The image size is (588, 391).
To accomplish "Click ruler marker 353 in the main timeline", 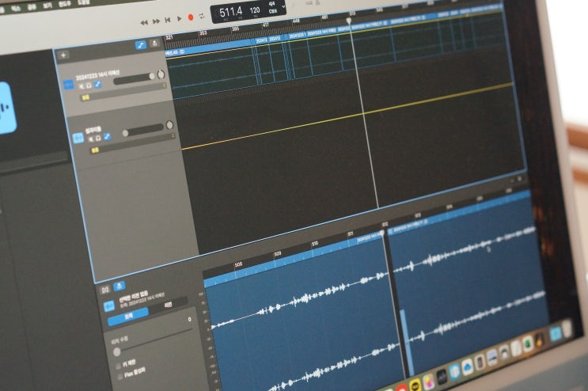I will click(x=203, y=33).
